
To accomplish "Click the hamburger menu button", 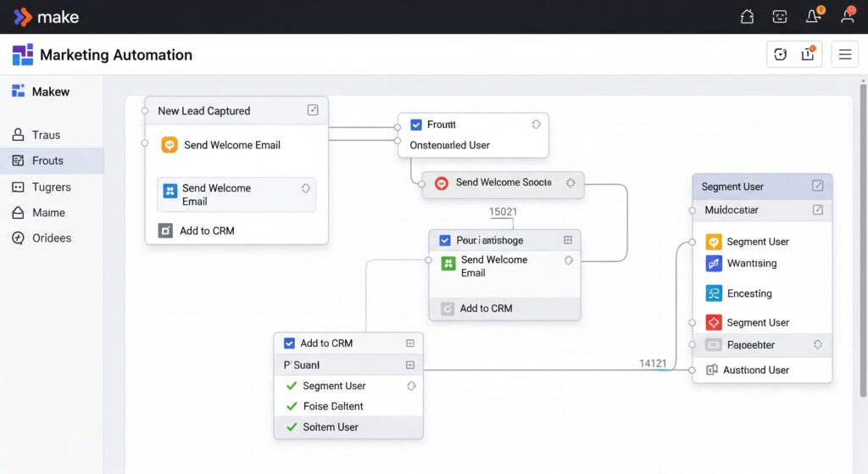I will click(844, 55).
